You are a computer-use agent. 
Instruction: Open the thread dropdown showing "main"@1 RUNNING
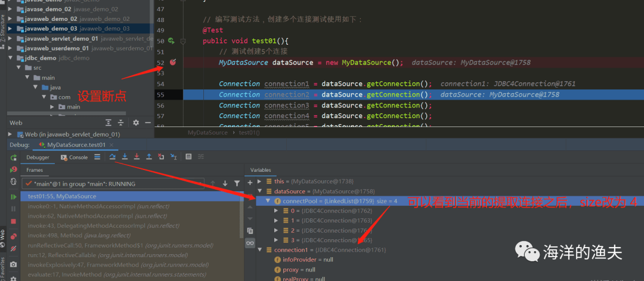(113, 184)
